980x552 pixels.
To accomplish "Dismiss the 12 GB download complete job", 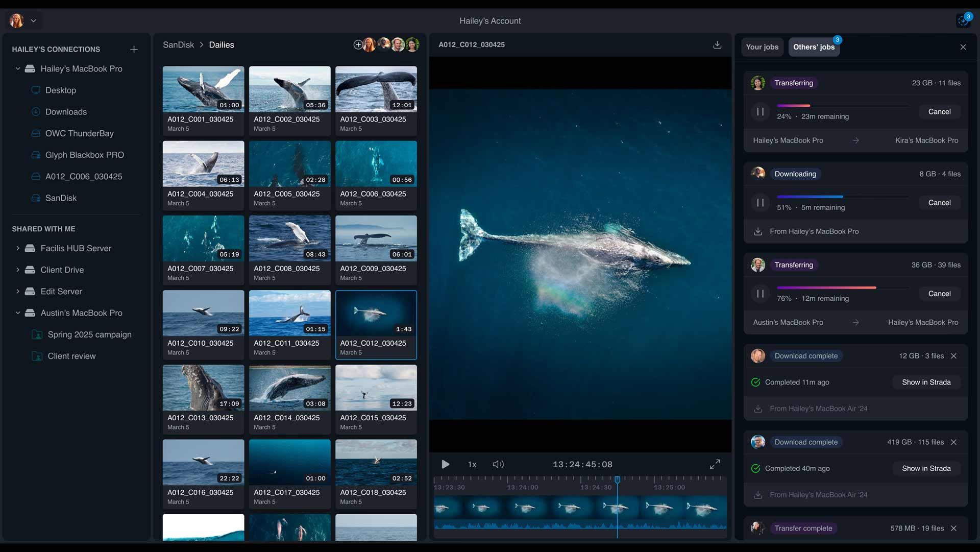I will 953,356.
